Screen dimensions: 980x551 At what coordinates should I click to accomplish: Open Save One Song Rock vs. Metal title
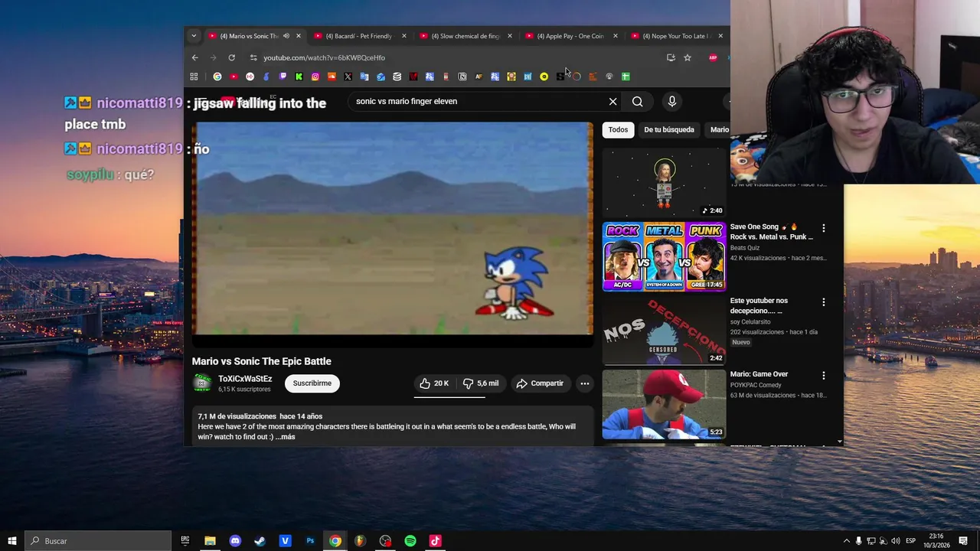pyautogui.click(x=771, y=232)
